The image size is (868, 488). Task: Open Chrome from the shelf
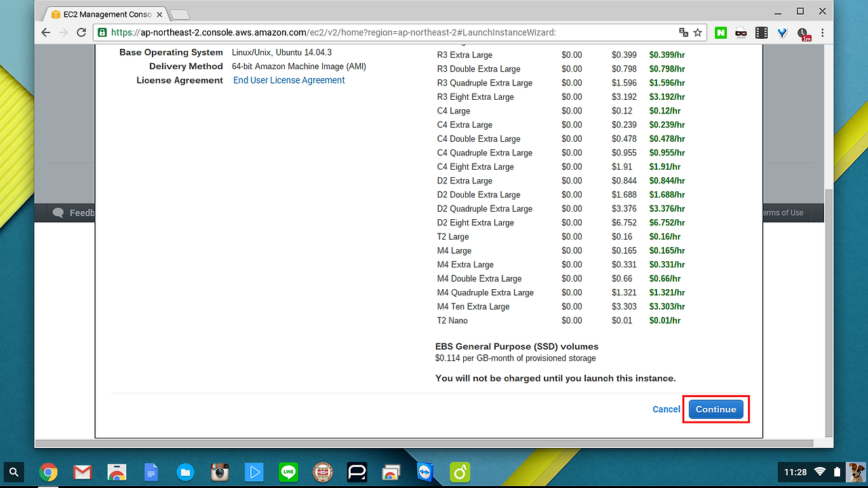[47, 472]
